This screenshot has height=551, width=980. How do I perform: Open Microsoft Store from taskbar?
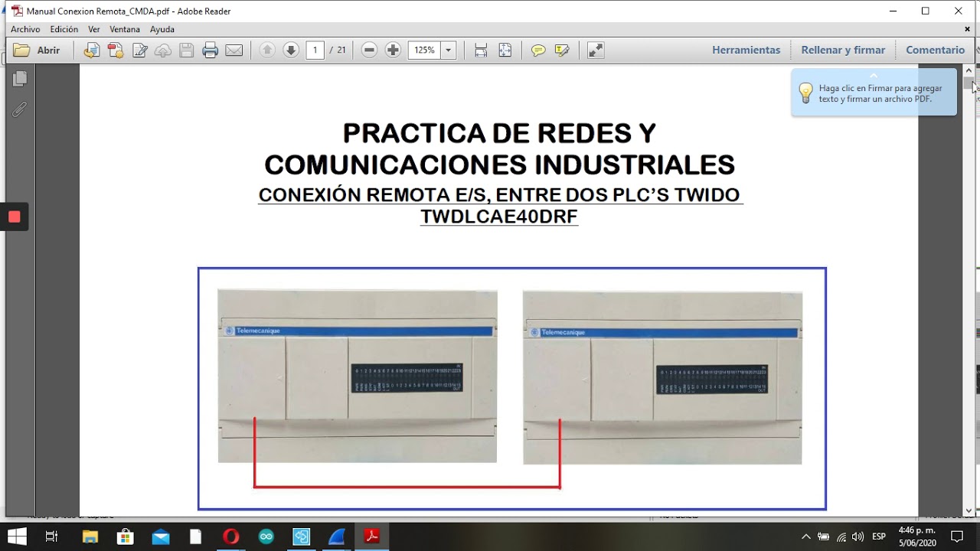click(x=126, y=536)
